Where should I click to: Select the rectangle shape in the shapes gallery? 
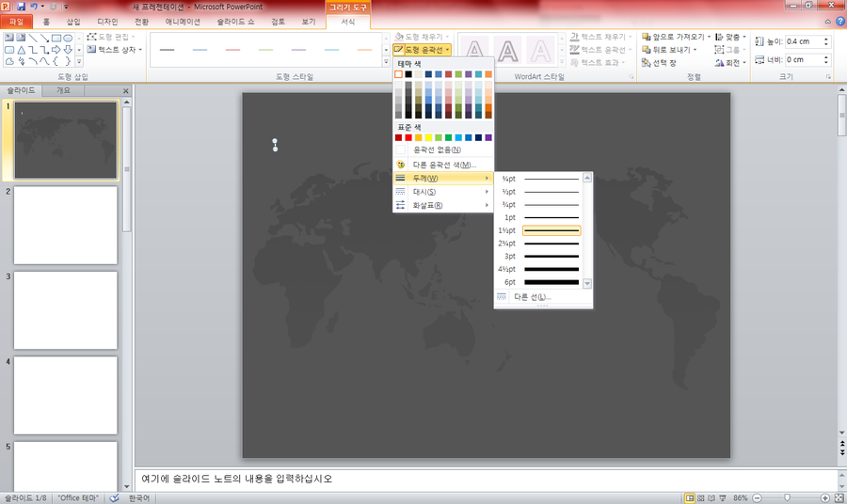(56, 39)
